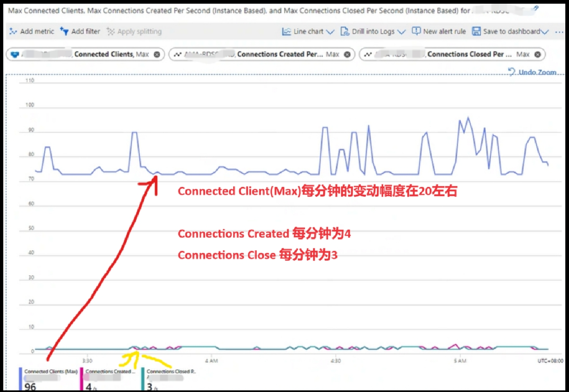569x392 pixels.
Task: Remove the Connections Created Per metric pill
Action: tap(347, 54)
